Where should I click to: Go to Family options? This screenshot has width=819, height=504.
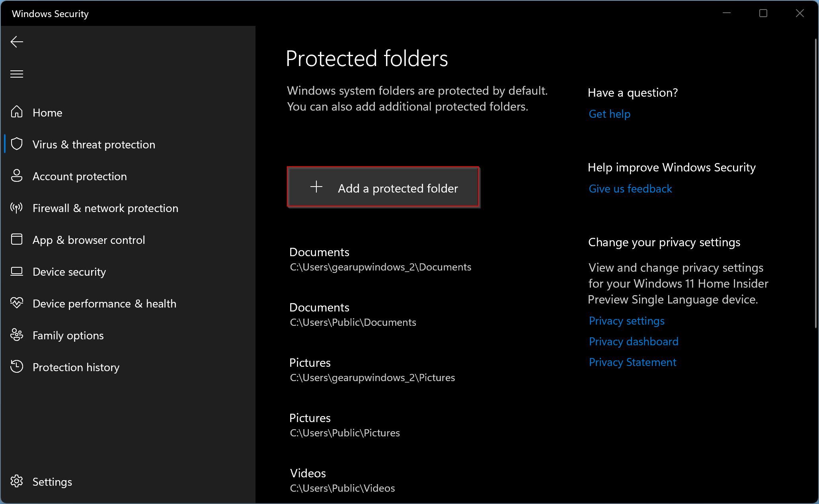[x=128, y=335]
